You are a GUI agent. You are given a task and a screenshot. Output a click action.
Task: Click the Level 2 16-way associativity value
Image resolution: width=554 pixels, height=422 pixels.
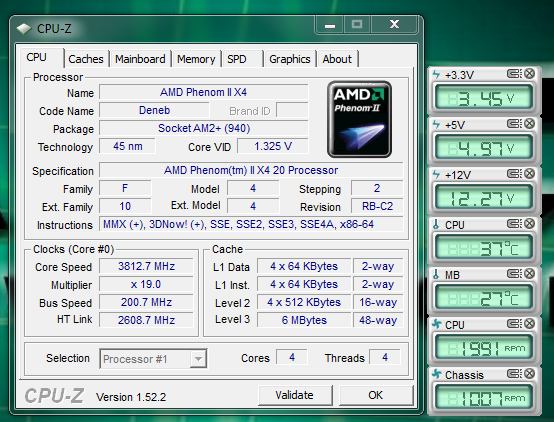click(x=378, y=302)
